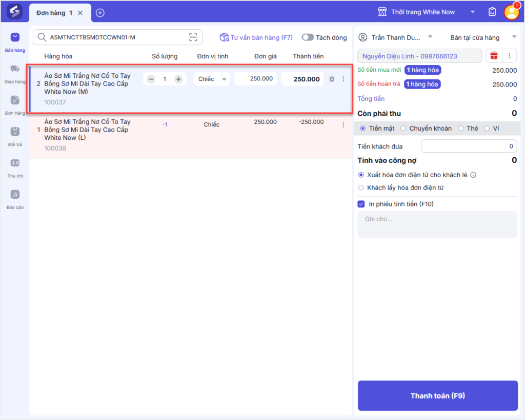525x420 pixels.
Task: Click the salesperson person icon
Action: click(363, 37)
